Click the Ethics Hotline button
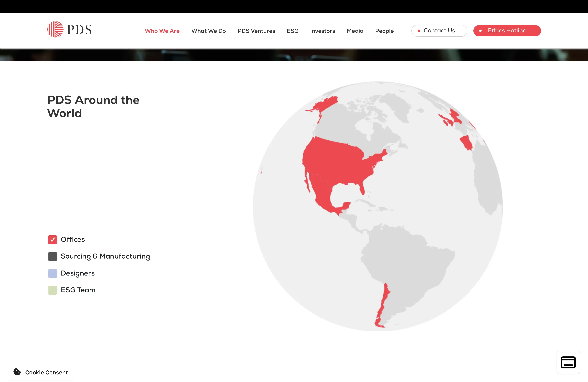The height and width of the screenshot is (382, 588). point(507,31)
